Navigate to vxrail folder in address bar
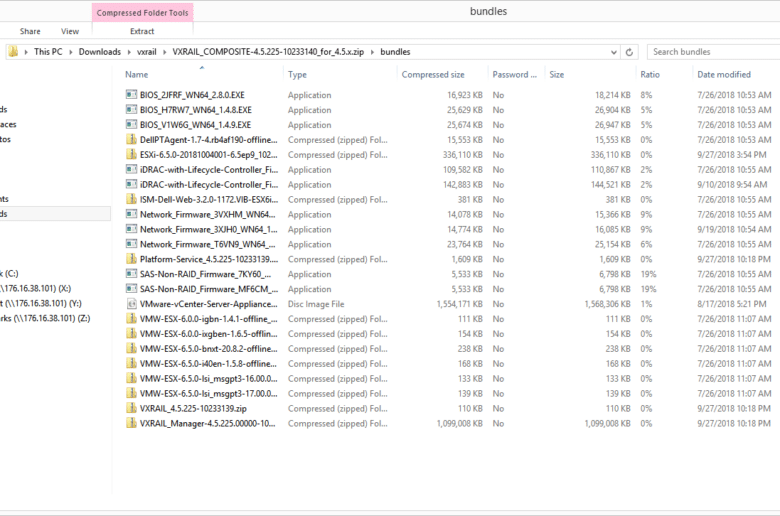Screen dimensions: 780x516 [147, 52]
